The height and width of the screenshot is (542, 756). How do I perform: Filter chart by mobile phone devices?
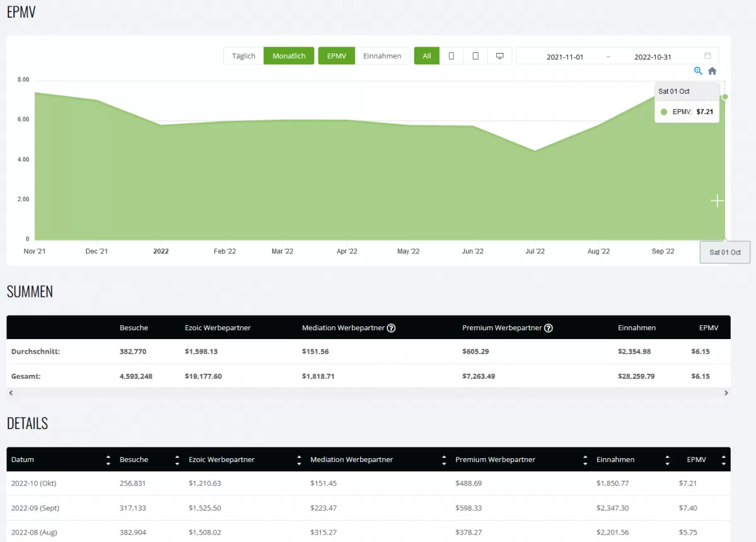[451, 56]
